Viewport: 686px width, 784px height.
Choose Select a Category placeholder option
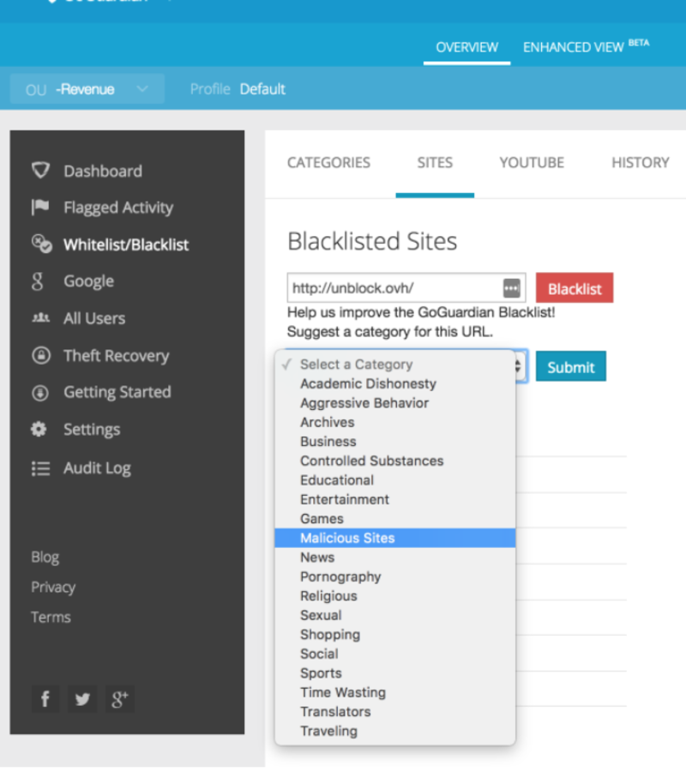[395, 365]
